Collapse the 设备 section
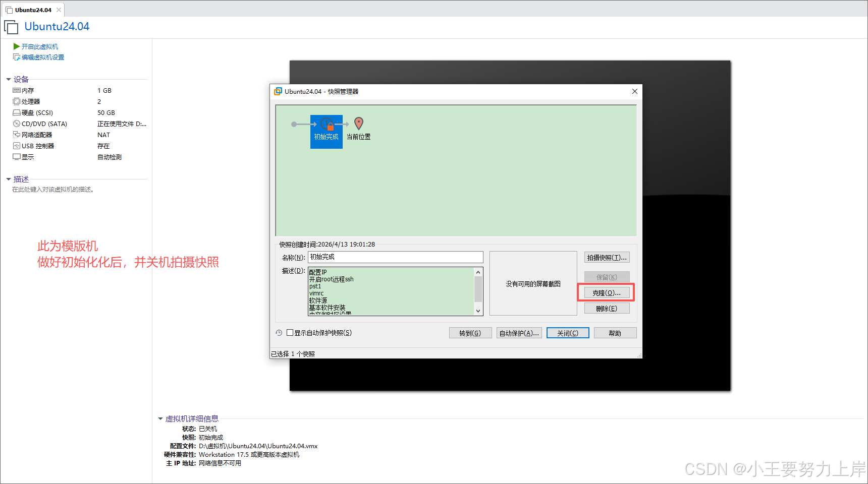868x484 pixels. [9, 80]
